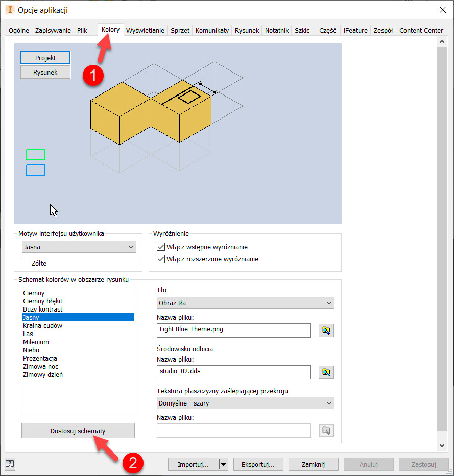Show the Rysunek preview
This screenshot has height=476, width=454.
click(x=45, y=72)
